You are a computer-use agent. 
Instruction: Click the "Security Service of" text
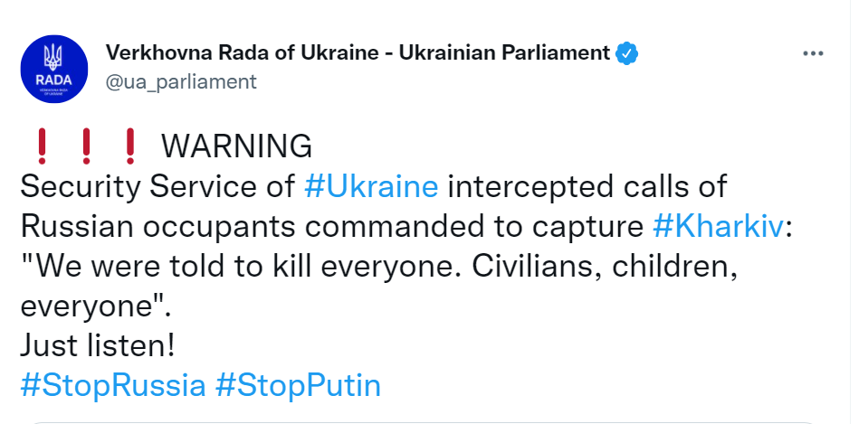point(157,186)
